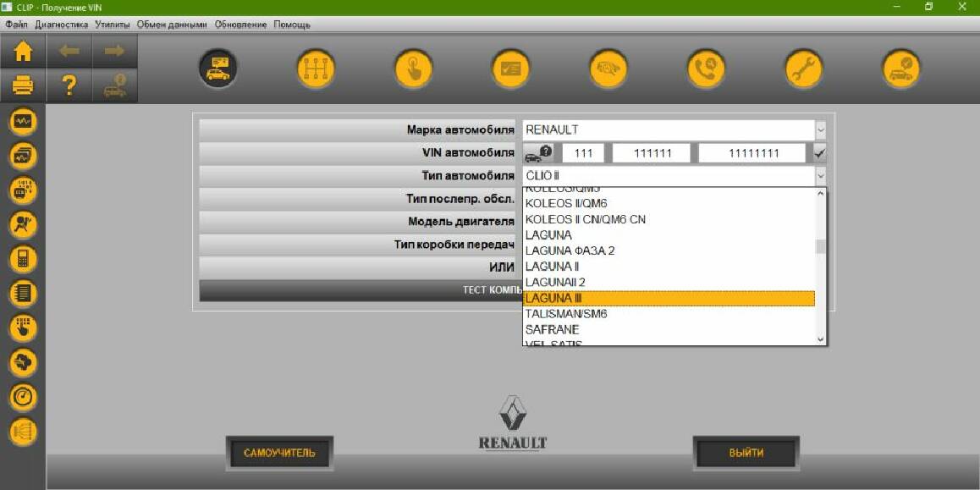Viewport: 980px width, 490px height.
Task: Restore the CLIP window size
Action: pos(928,7)
